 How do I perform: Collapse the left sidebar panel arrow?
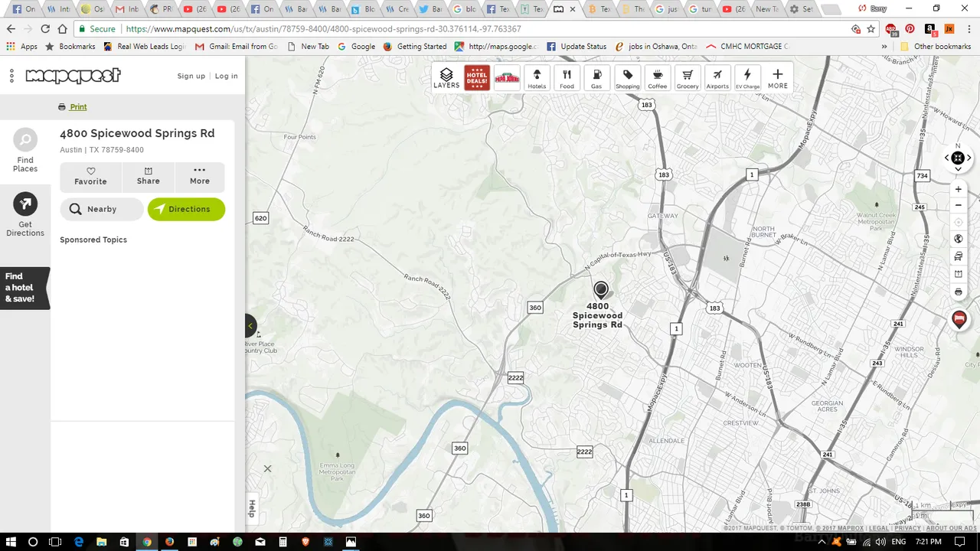250,326
